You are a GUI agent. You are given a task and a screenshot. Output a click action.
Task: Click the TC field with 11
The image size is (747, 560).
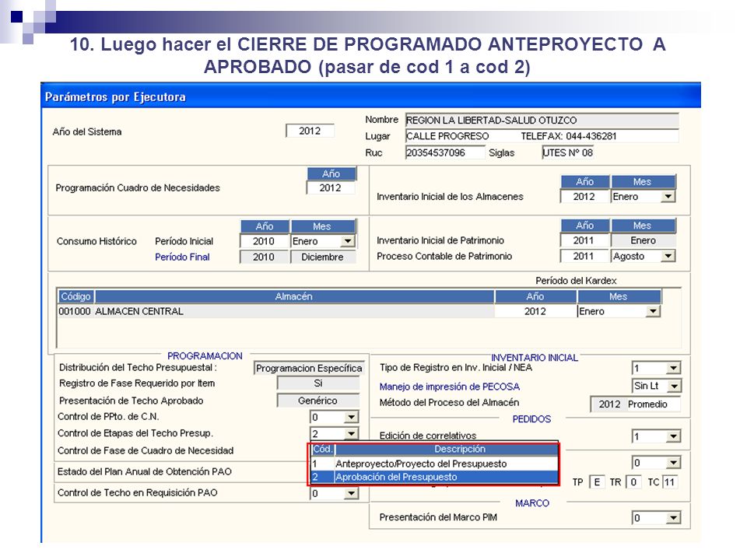click(669, 482)
